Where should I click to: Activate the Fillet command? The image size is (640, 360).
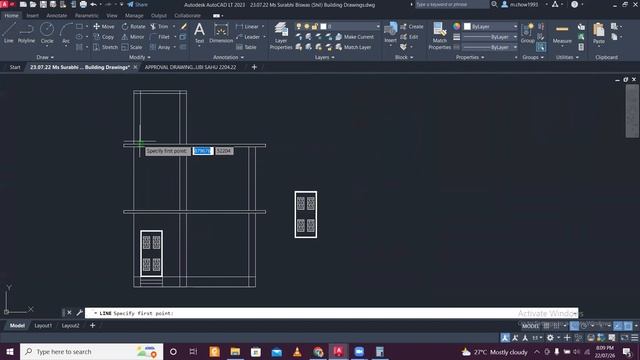(x=160, y=37)
